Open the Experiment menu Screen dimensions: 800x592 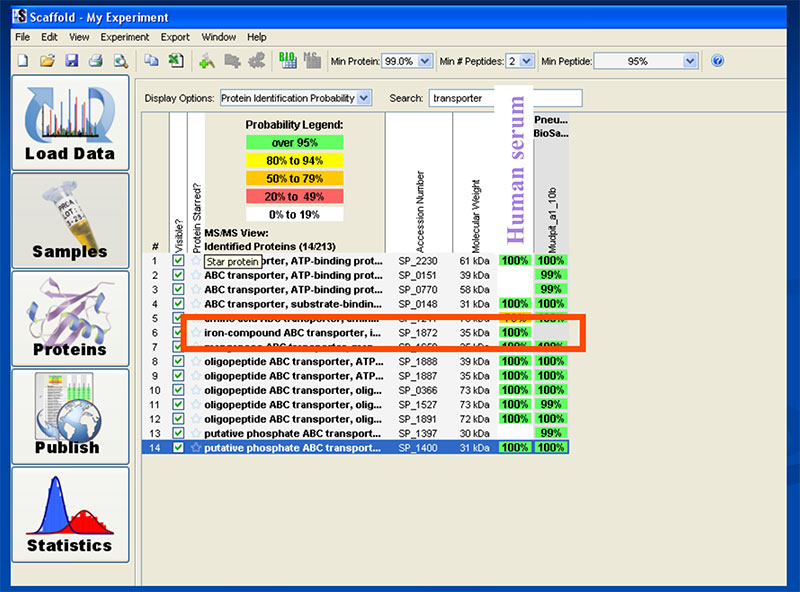point(124,37)
